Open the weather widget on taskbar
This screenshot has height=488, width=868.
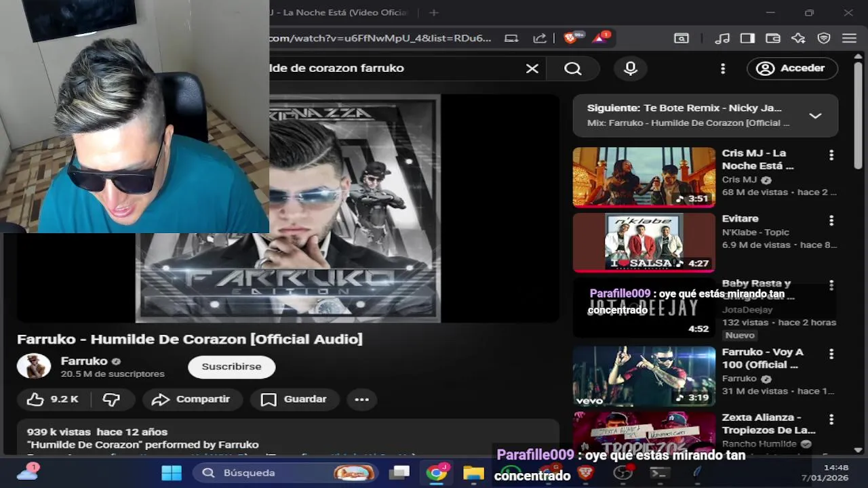27,472
